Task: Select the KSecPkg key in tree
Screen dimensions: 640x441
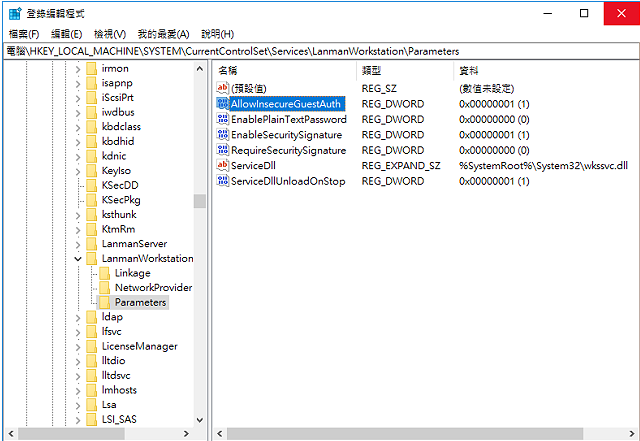Action: 121,200
